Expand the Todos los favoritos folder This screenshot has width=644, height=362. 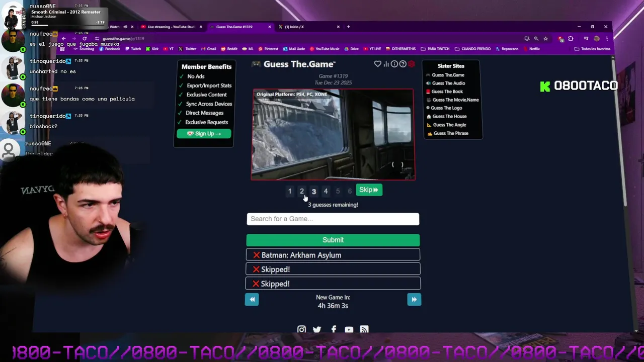pyautogui.click(x=592, y=49)
